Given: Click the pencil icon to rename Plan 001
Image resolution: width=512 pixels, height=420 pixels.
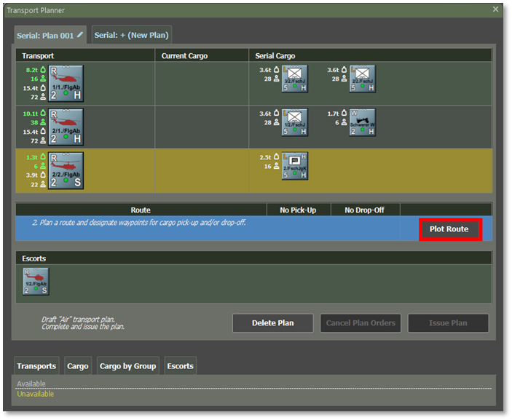Looking at the screenshot, I should click(x=80, y=35).
